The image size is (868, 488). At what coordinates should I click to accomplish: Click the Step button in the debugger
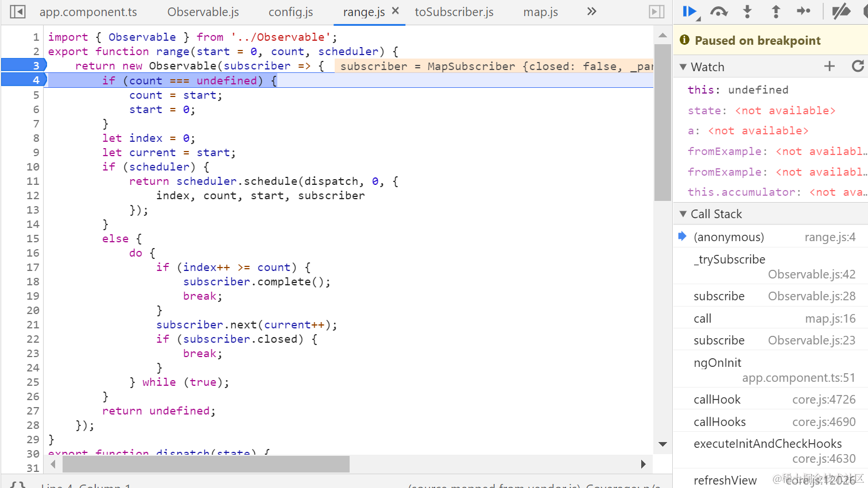[x=804, y=11]
